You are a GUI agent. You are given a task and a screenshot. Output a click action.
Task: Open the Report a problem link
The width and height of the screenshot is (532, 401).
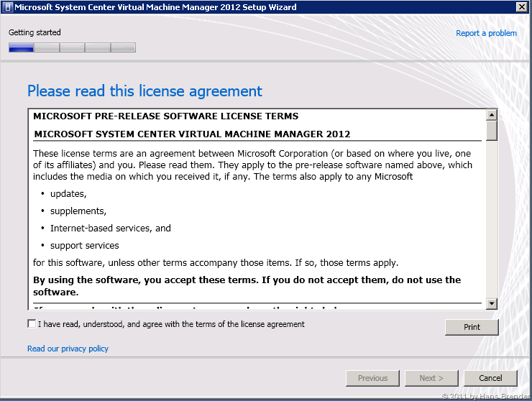click(486, 33)
